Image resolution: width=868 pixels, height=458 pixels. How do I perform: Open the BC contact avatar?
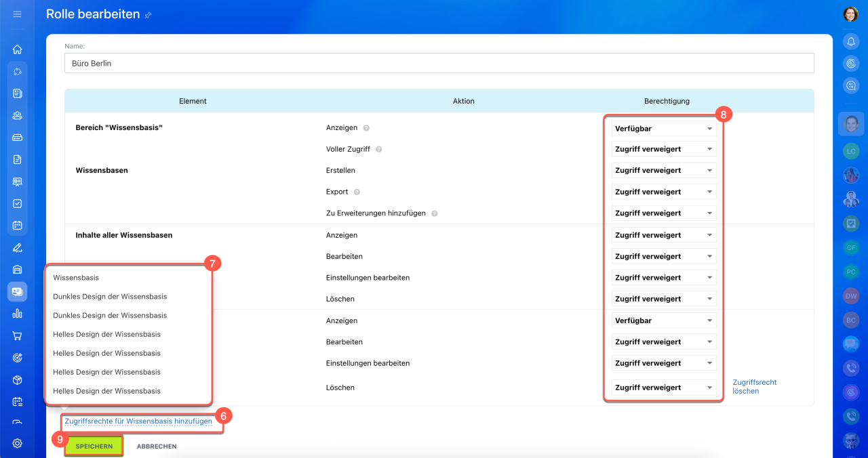click(x=851, y=320)
